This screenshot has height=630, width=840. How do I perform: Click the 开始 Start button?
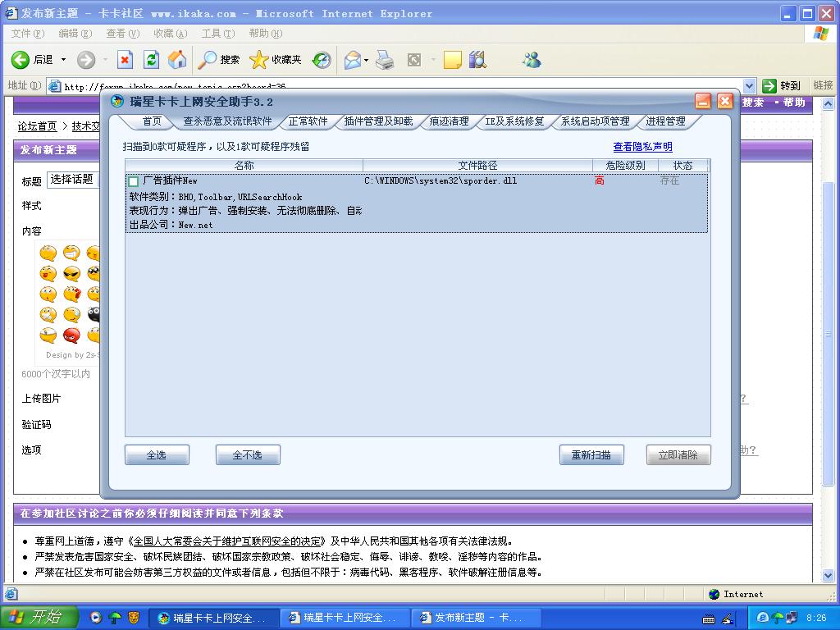pos(39,617)
